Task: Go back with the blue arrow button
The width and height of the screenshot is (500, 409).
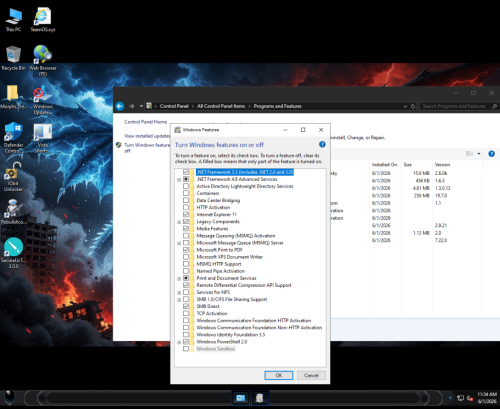Action: [120, 106]
